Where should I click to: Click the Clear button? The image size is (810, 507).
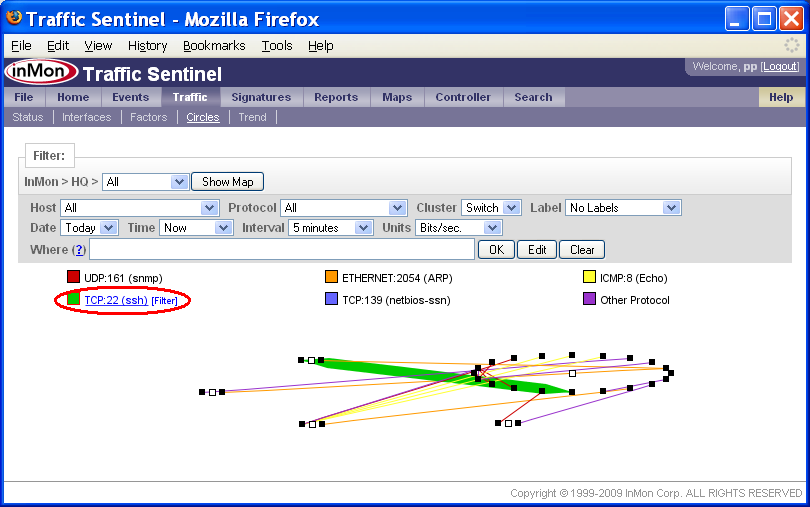[x=582, y=250]
